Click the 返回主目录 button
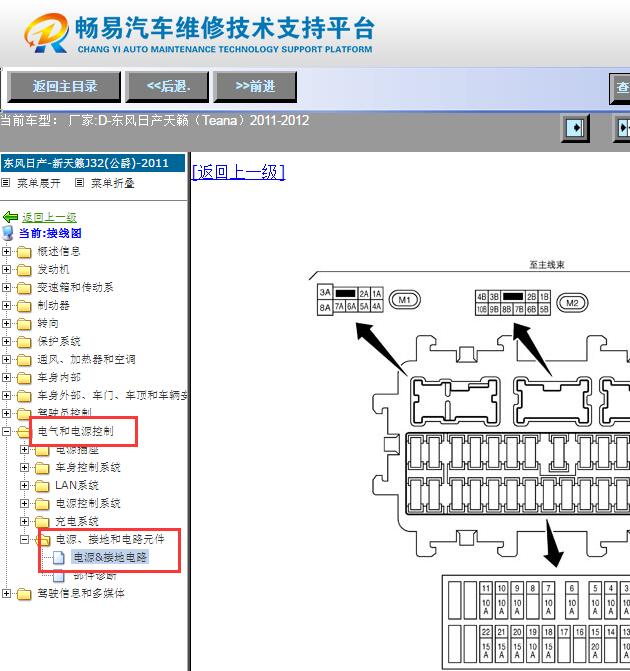Image resolution: width=630 pixels, height=671 pixels. (64, 86)
